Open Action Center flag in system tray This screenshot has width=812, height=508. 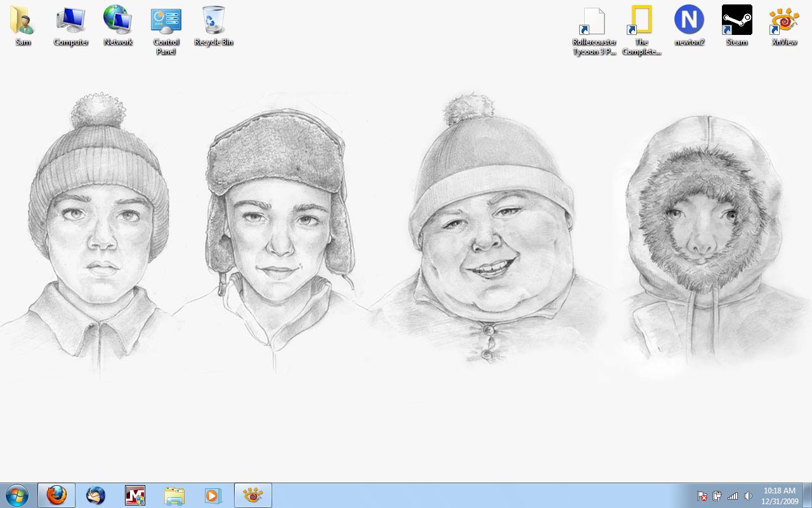click(x=702, y=496)
